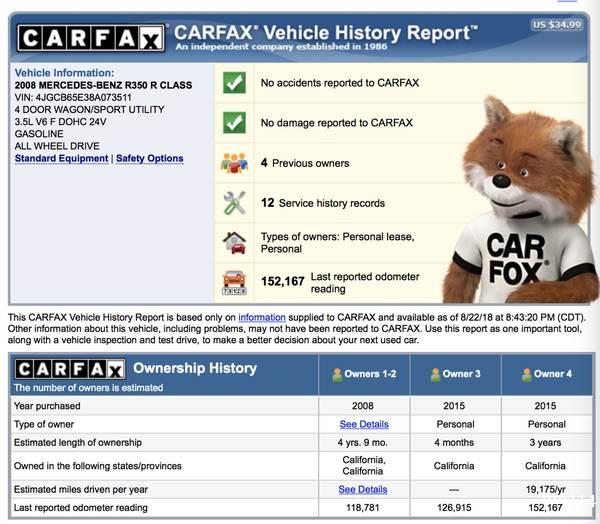The height and width of the screenshot is (524, 600).
Task: Click the VIN: 4JGCB65E38A073511 line
Action: pyautogui.click(x=73, y=97)
